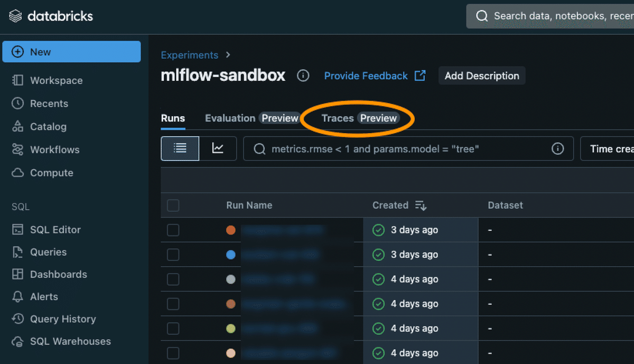Click the orange color dot of the top run
This screenshot has height=364, width=634.
click(231, 230)
